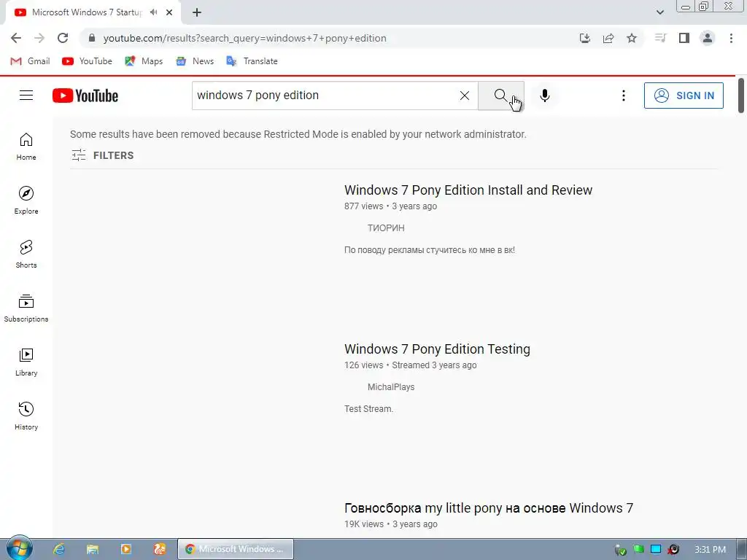The image size is (747, 560).
Task: Open Subscriptions in the sidebar
Action: click(26, 308)
